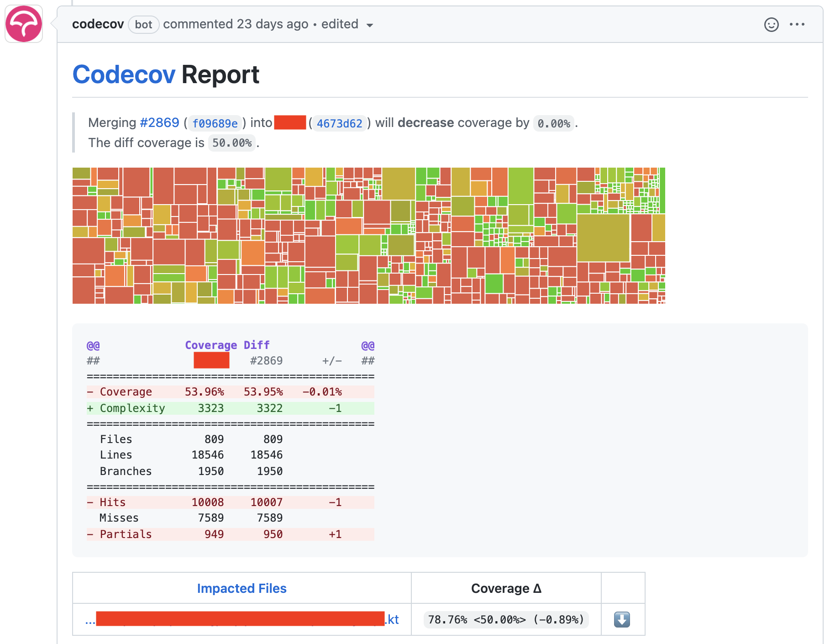This screenshot has height=644, width=830.
Task: Click the 50.00% diff coverage value
Action: coord(232,143)
